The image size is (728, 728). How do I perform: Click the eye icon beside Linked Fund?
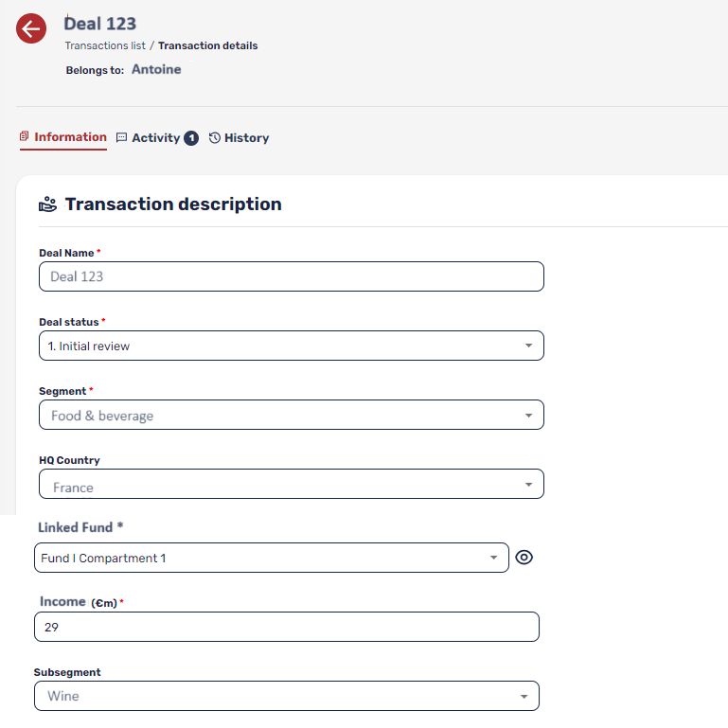tap(524, 558)
